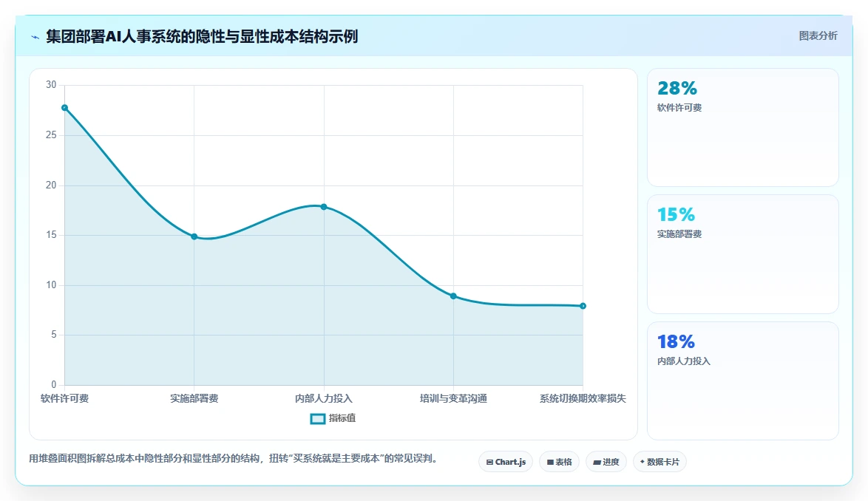Click the description text starting 用堆叠面积图拆解
The height and width of the screenshot is (501, 868).
coord(234,458)
